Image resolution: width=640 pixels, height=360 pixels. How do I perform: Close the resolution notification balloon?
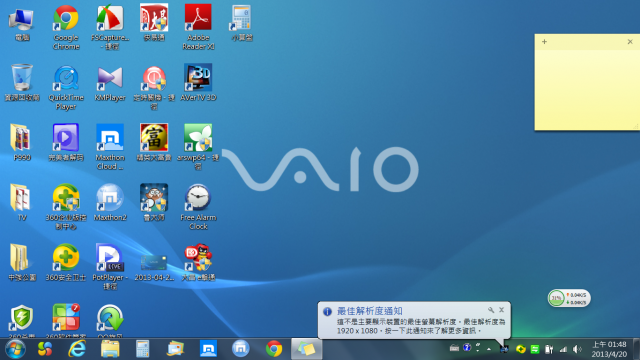pyautogui.click(x=502, y=310)
